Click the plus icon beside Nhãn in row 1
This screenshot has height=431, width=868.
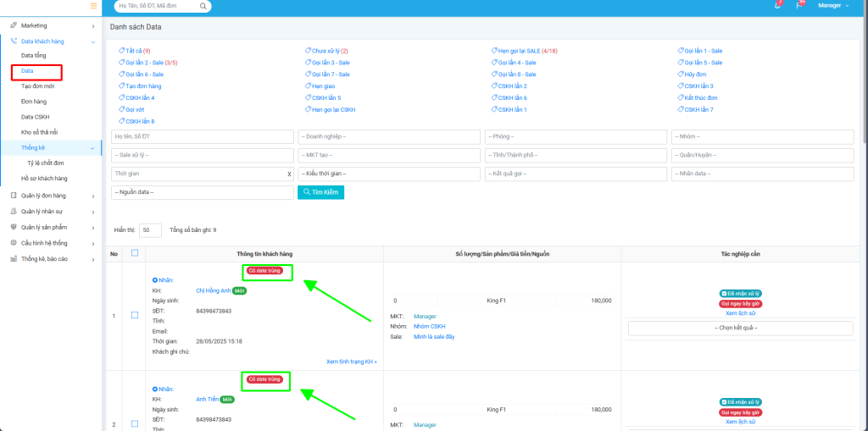(x=155, y=279)
